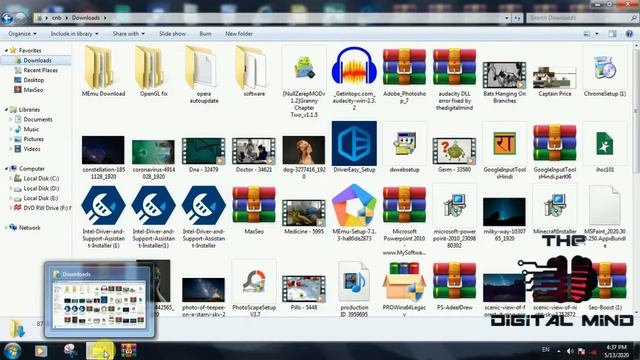Select the Germ - 33580 video
This screenshot has height=360, width=640.
coord(454,155)
